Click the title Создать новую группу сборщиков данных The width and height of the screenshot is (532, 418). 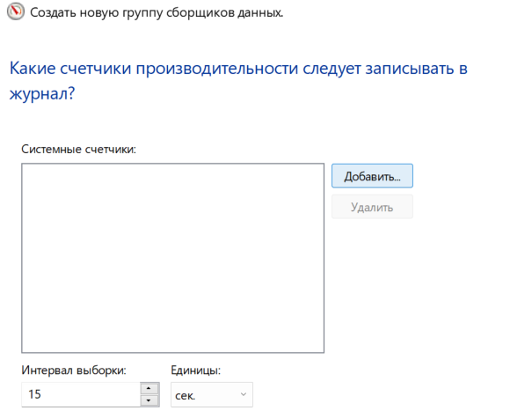tap(157, 12)
